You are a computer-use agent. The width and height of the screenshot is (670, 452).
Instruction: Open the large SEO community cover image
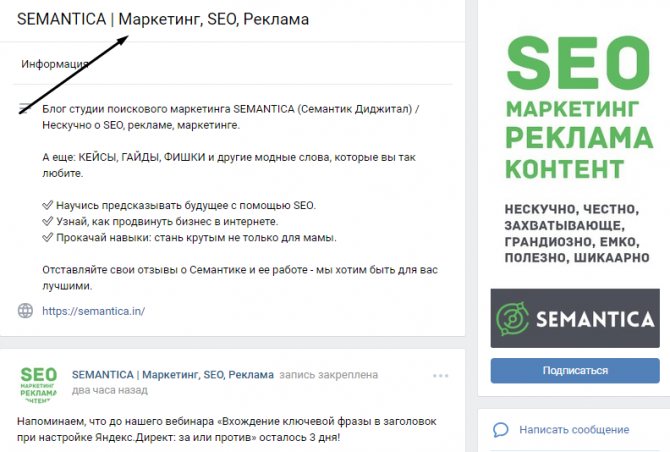tap(579, 149)
